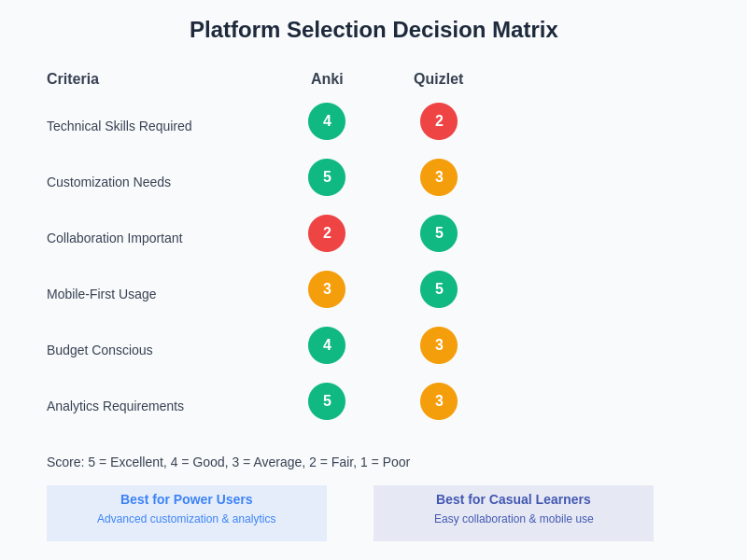
Task: Click Anki's Technical Skills score circle
Action: pyautogui.click(x=327, y=121)
